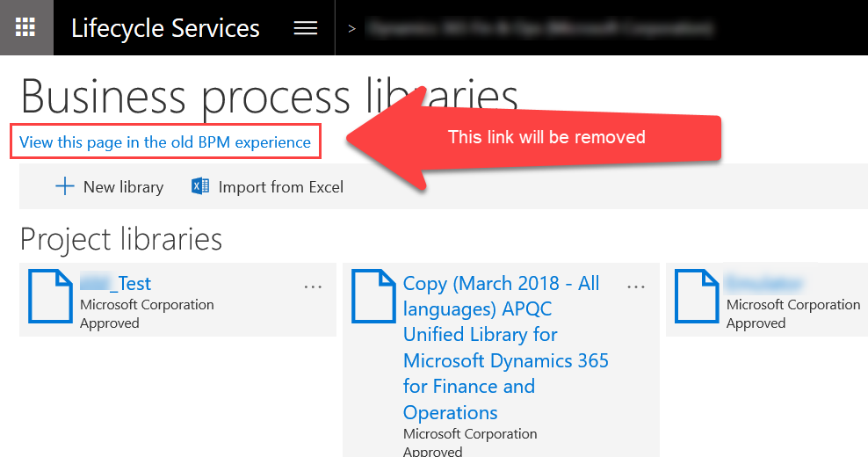868x457 pixels.
Task: Click the Import from Excel label
Action: 280,186
